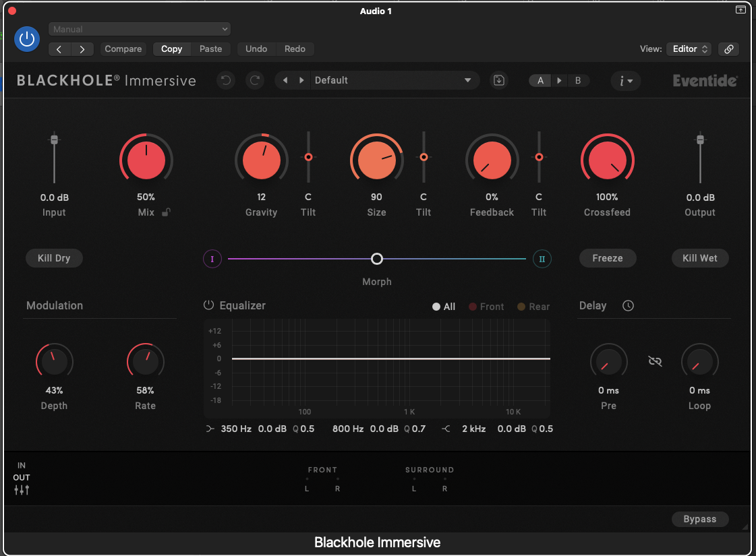Click the Feedback knob
This screenshot has height=556, width=756.
point(492,160)
